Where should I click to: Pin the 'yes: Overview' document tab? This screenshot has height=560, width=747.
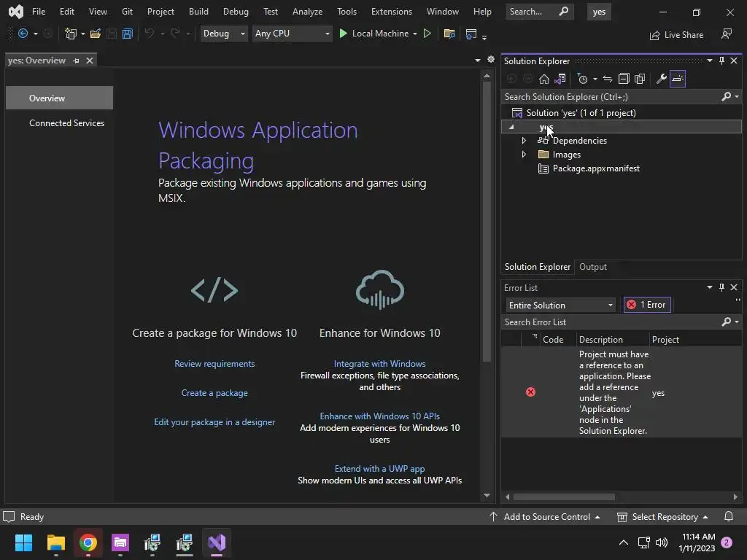point(76,61)
